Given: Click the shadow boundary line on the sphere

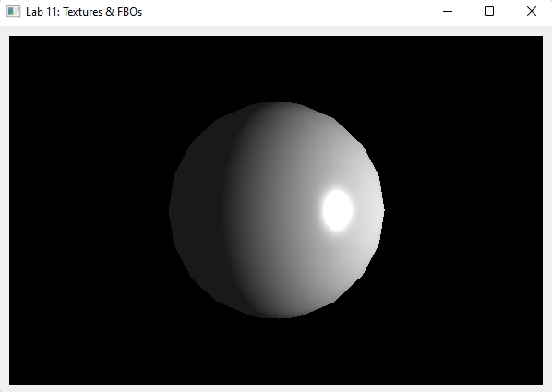Looking at the screenshot, I should coord(225,210).
